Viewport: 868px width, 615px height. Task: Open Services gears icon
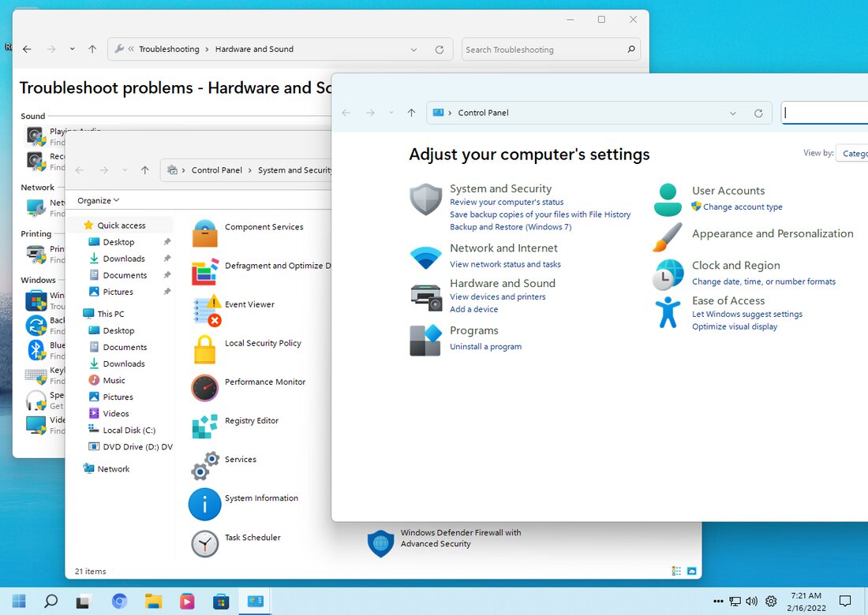point(205,465)
